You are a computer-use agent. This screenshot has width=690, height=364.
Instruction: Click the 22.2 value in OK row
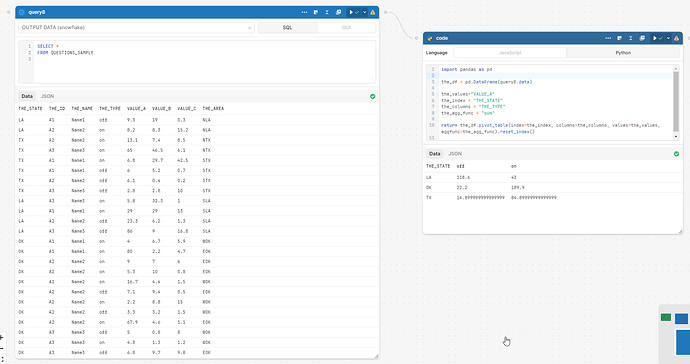click(x=462, y=188)
